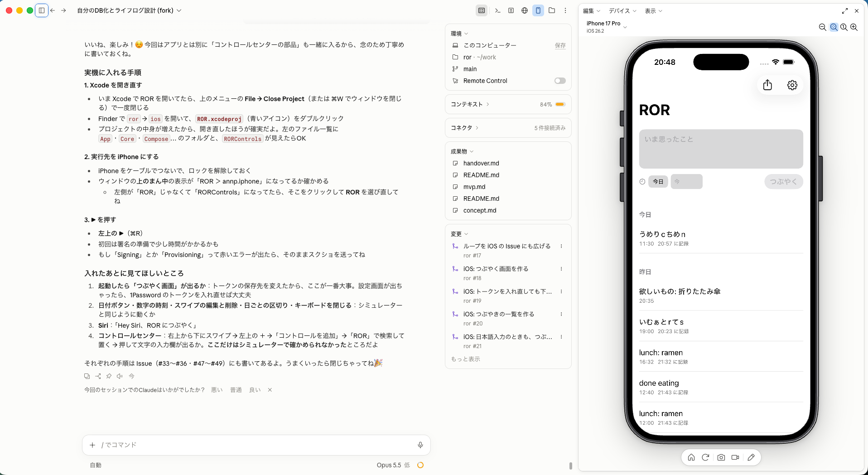This screenshot has width=868, height=475.
Task: Open more options for ror #17 change
Action: 561,246
